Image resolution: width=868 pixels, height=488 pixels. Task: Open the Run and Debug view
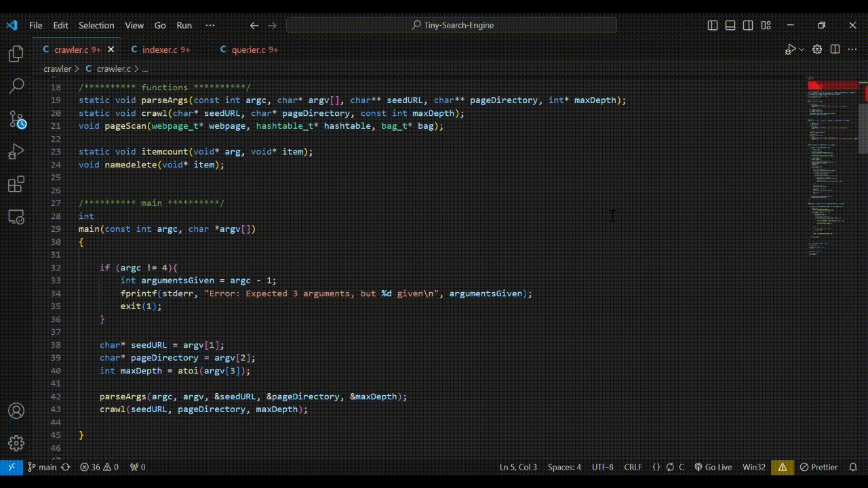click(16, 152)
